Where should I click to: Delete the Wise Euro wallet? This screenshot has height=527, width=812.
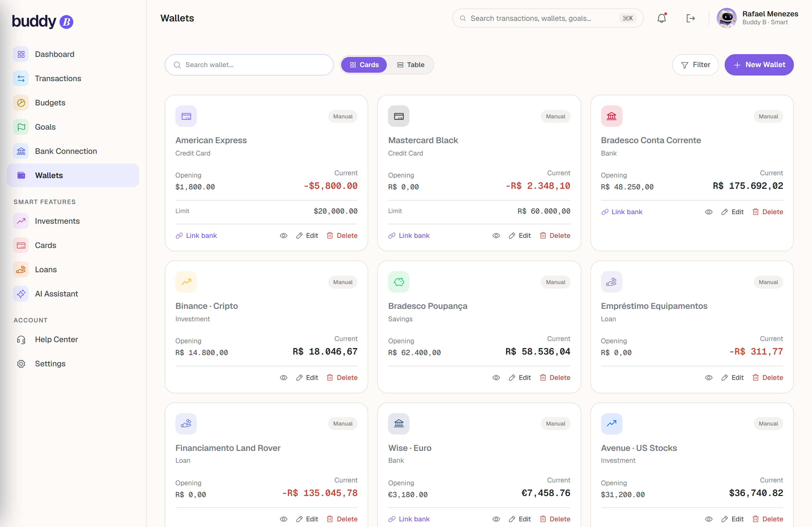click(555, 519)
